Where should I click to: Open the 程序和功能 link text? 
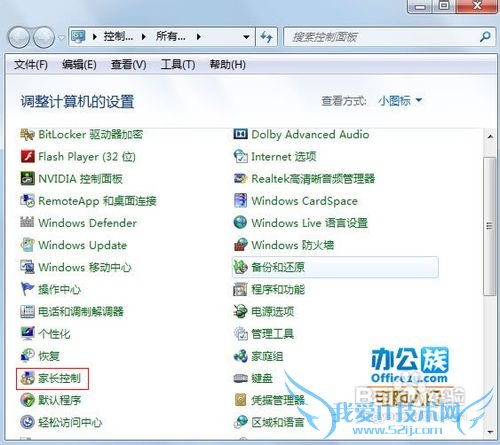coord(278,289)
